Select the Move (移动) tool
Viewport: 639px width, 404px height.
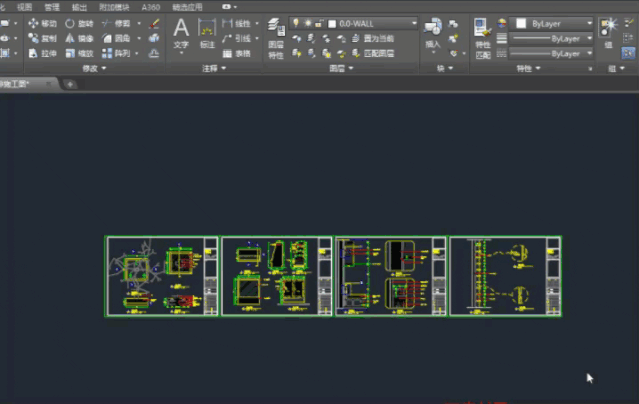click(43, 23)
